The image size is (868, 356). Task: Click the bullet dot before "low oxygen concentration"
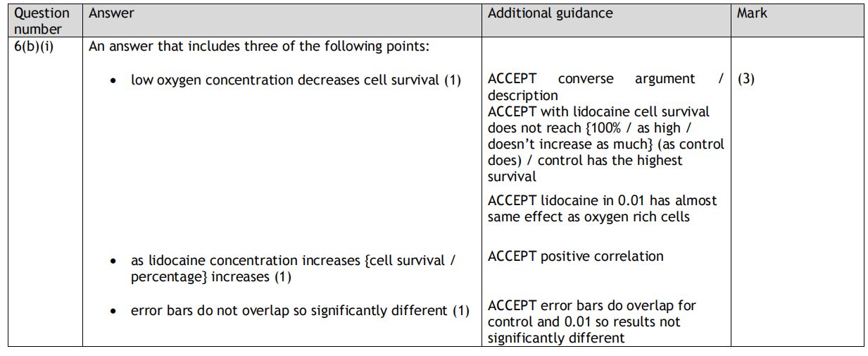114,81
